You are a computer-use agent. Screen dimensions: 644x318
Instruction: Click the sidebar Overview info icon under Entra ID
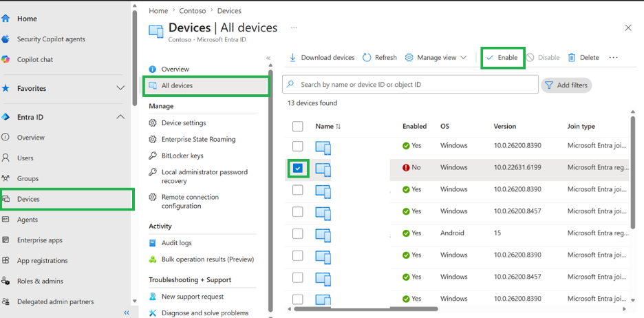[x=6, y=138]
